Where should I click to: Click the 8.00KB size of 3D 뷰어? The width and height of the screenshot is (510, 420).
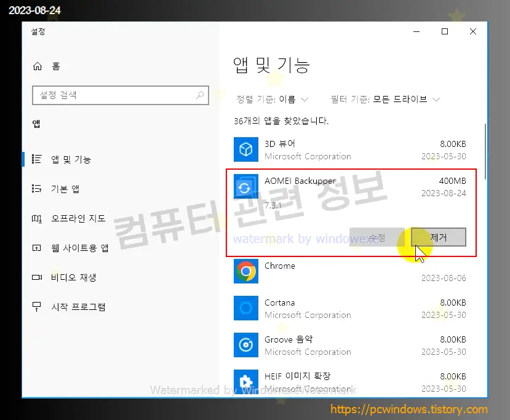pyautogui.click(x=453, y=144)
